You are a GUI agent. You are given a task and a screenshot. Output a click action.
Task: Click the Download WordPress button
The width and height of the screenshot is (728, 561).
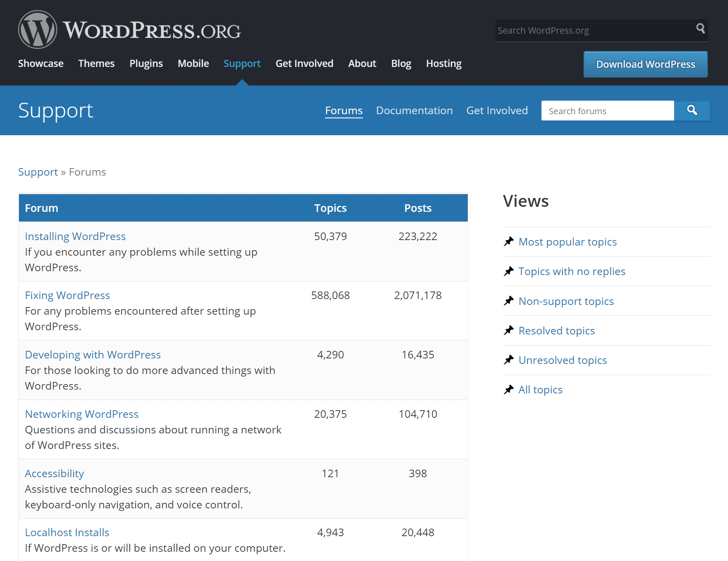click(x=645, y=64)
